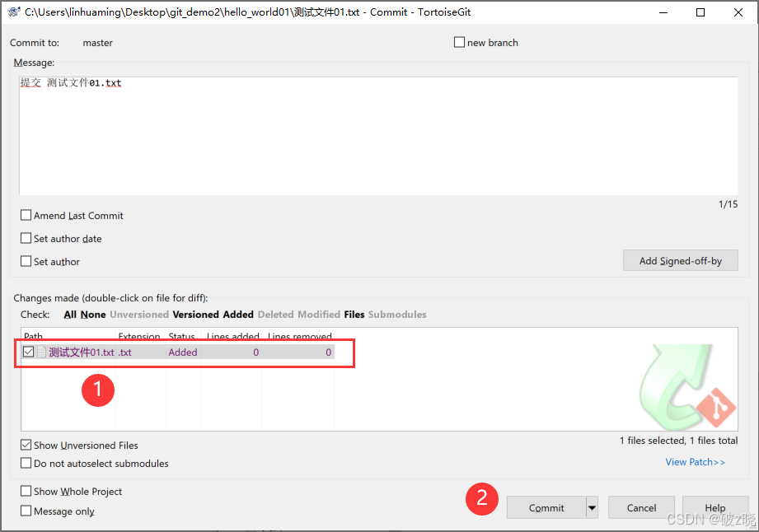Click Add Signed-off-by button
Image resolution: width=759 pixels, height=532 pixels.
pyautogui.click(x=681, y=261)
